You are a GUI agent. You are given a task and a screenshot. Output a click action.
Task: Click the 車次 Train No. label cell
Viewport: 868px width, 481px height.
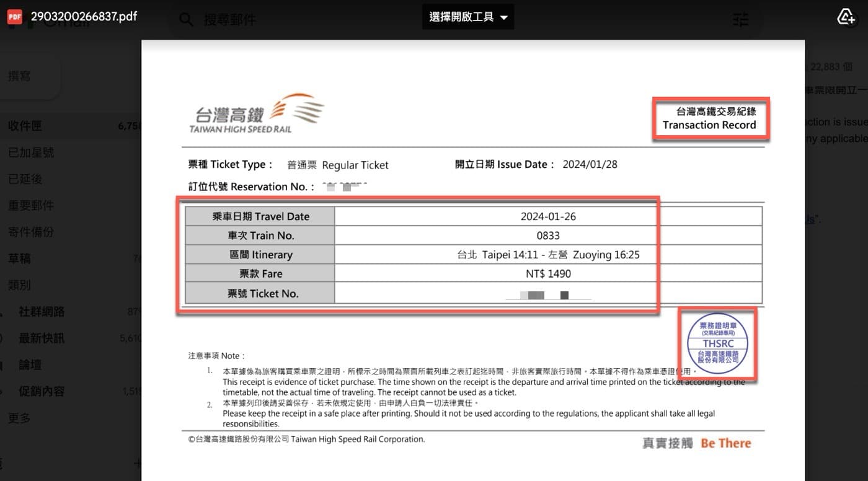(260, 236)
